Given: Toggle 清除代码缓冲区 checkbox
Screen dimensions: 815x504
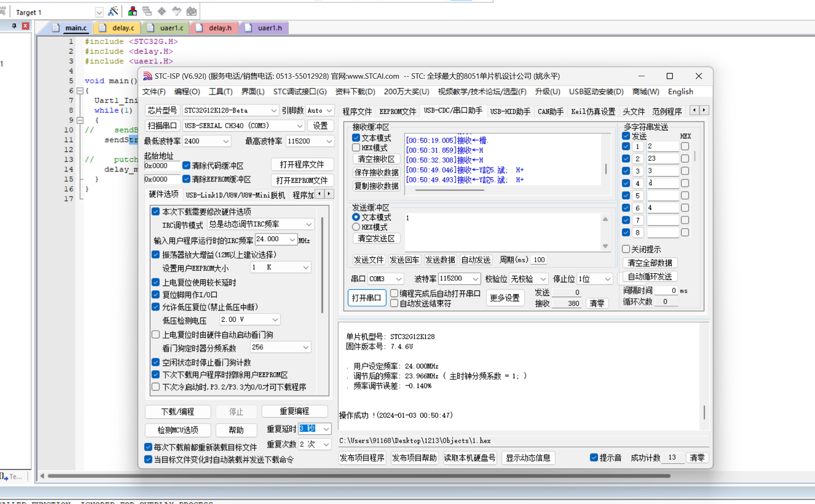Looking at the screenshot, I should click(186, 166).
